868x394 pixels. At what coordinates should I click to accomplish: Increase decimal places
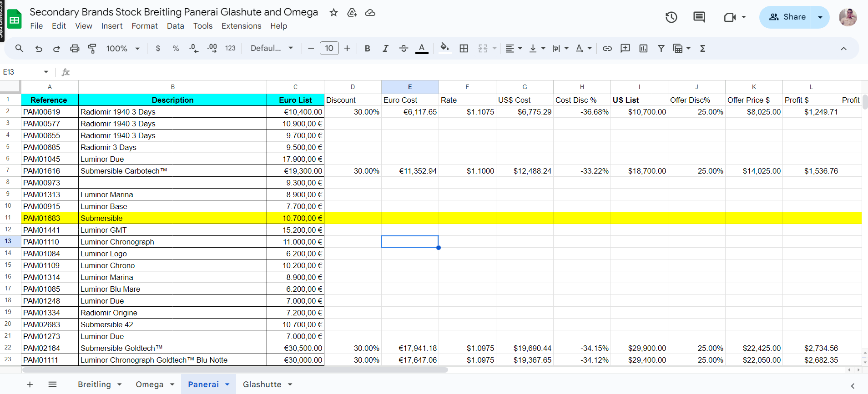point(212,48)
